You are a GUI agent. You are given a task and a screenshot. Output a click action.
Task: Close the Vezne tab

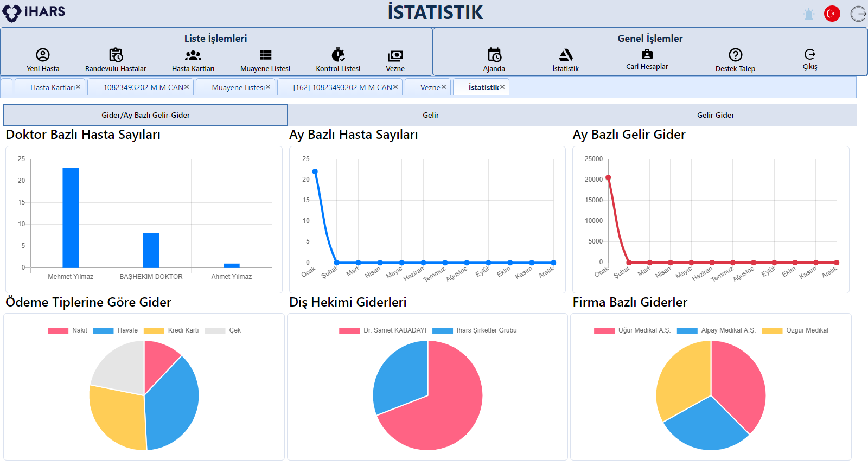click(x=444, y=87)
